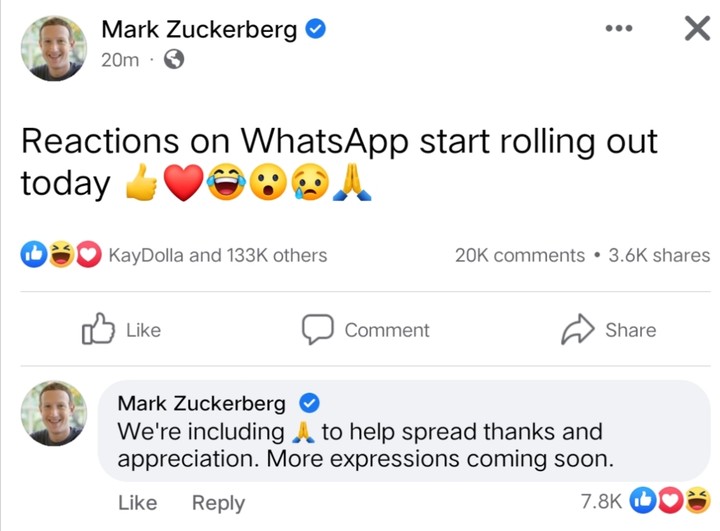Click the Mark Zuckerberg post author name
Viewport: 720px width, 531px height.
pos(199,29)
